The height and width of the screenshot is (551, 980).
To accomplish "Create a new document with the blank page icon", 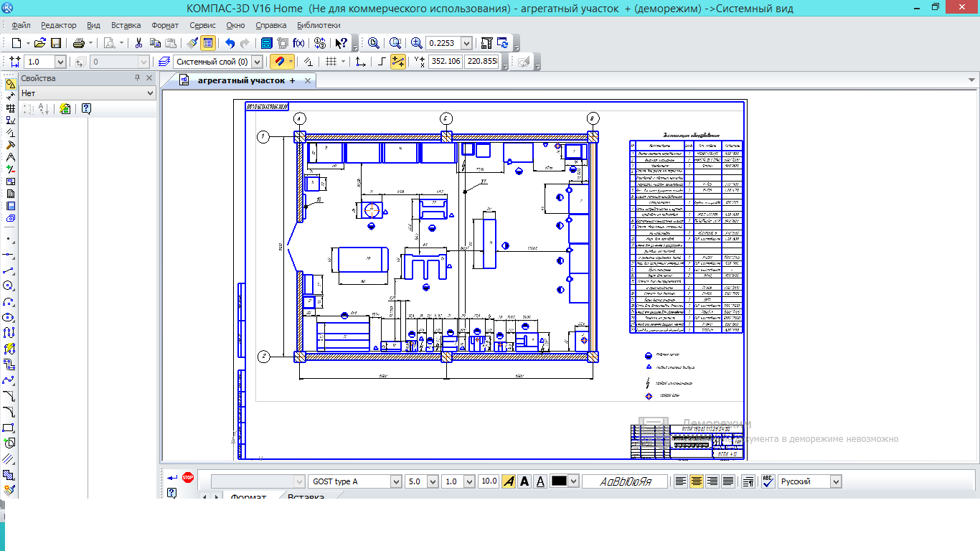I will [17, 43].
